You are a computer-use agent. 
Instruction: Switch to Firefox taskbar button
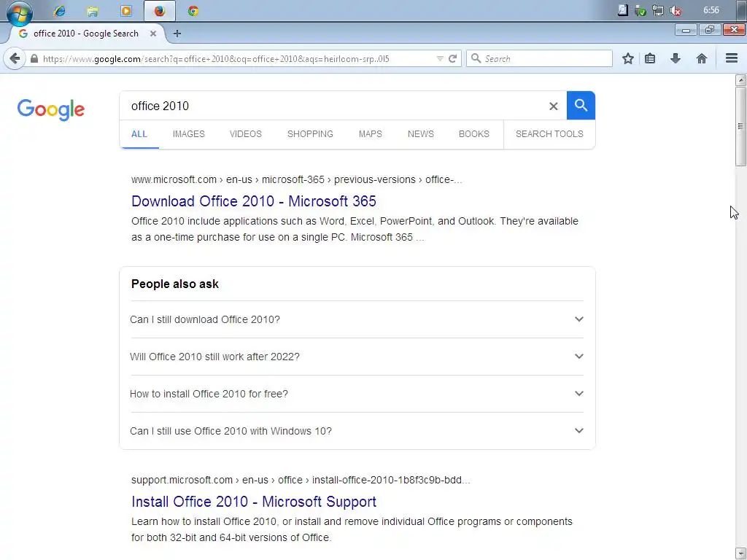(x=160, y=11)
